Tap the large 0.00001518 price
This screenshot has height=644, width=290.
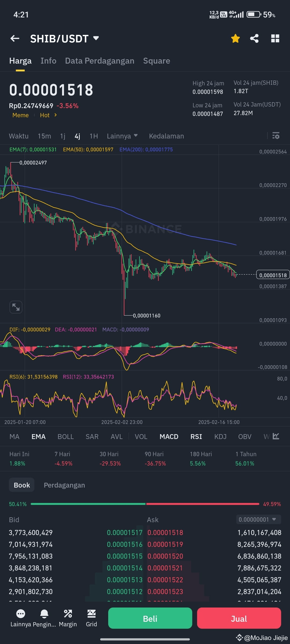coord(51,90)
